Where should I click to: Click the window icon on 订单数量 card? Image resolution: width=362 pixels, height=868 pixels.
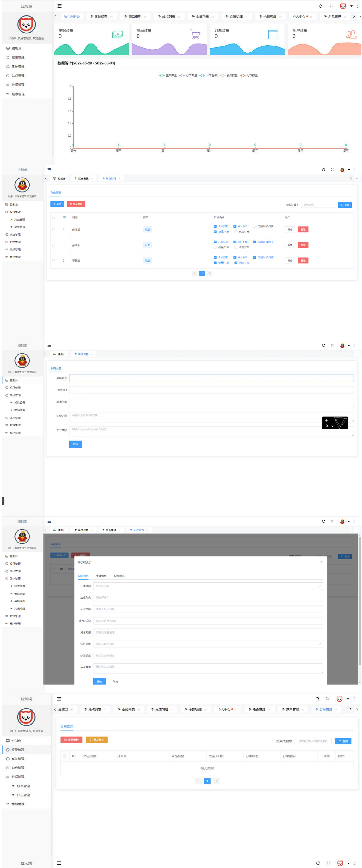click(273, 34)
